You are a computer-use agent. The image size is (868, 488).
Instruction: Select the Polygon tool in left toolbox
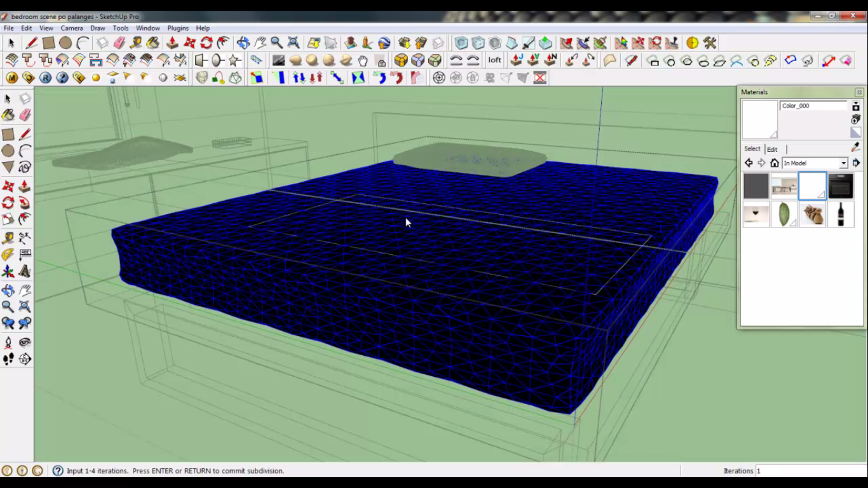point(8,167)
